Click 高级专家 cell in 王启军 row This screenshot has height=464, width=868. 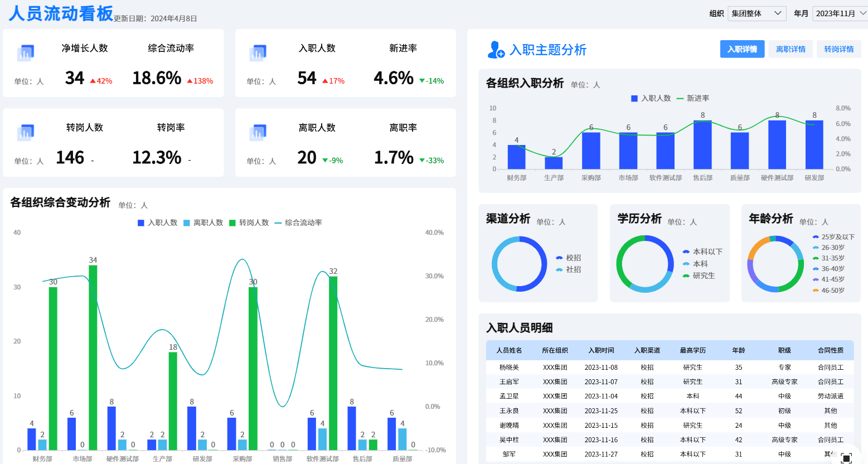(784, 382)
